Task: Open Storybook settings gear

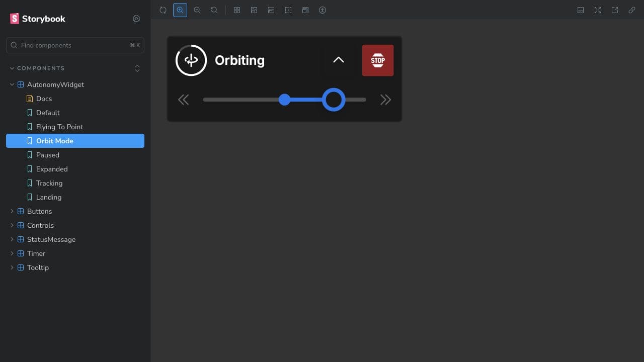Action: (136, 19)
